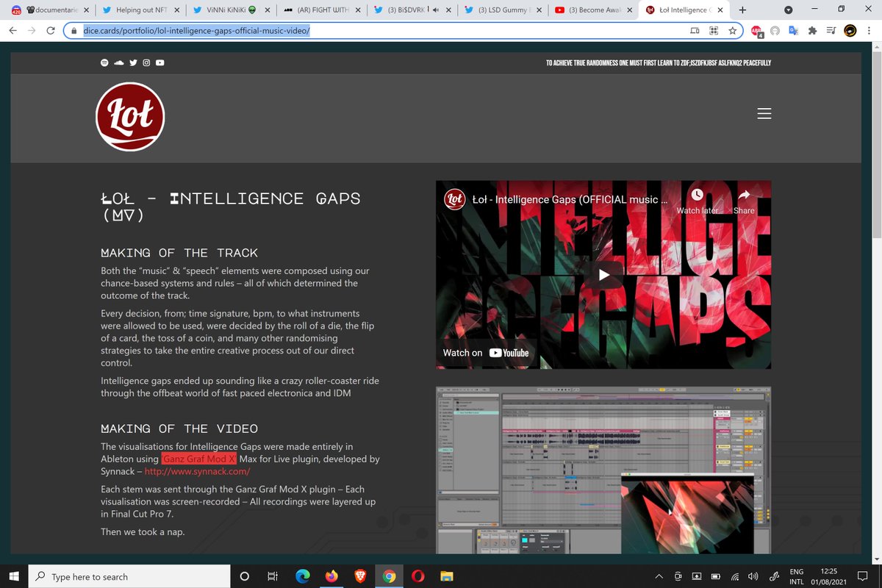Open the synnack.com link

(x=197, y=472)
